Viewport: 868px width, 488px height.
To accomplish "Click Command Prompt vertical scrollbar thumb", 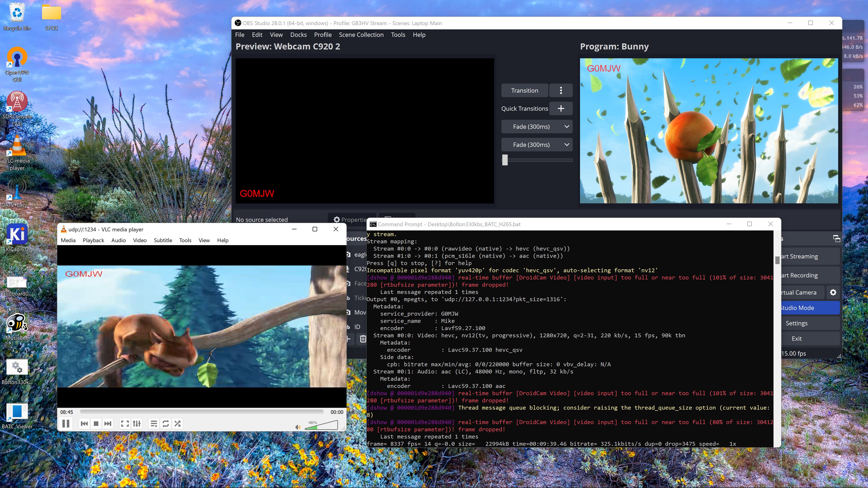I will point(777,260).
